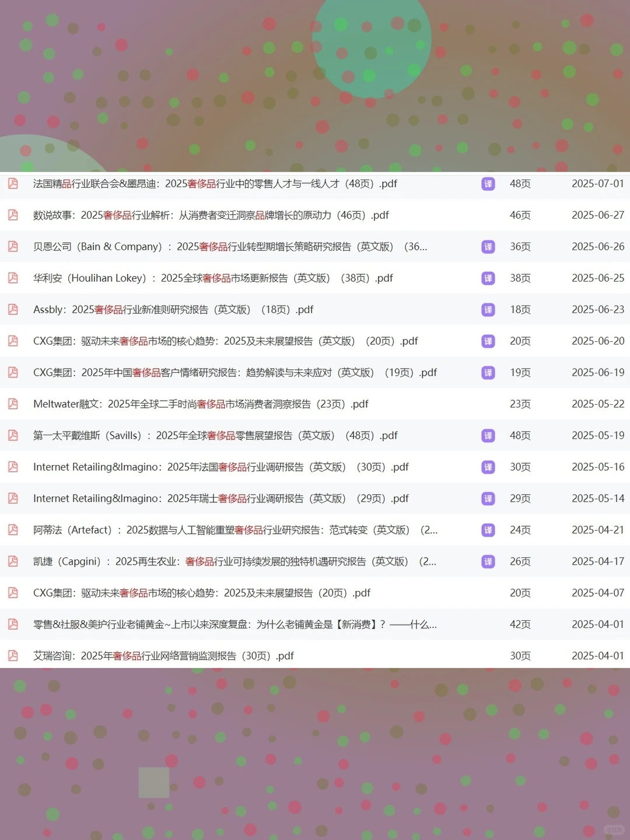Viewport: 630px width, 840px height.
Task: Click translate badge on 瑞士奢侈品行业调研 row
Action: (x=488, y=499)
